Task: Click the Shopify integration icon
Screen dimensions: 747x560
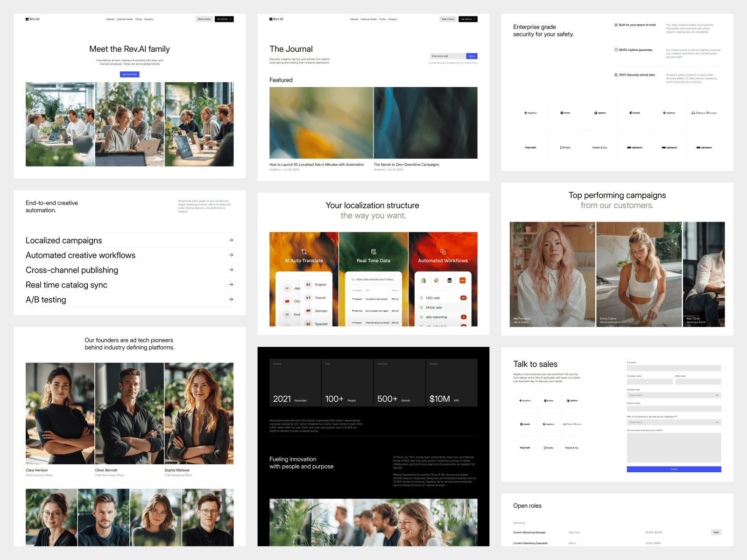Action: 423,280
